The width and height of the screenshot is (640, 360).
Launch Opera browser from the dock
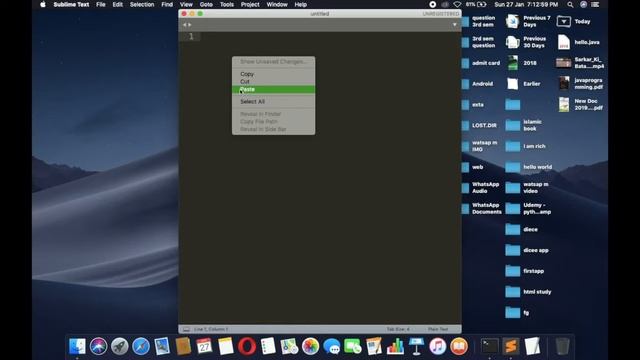click(x=247, y=347)
